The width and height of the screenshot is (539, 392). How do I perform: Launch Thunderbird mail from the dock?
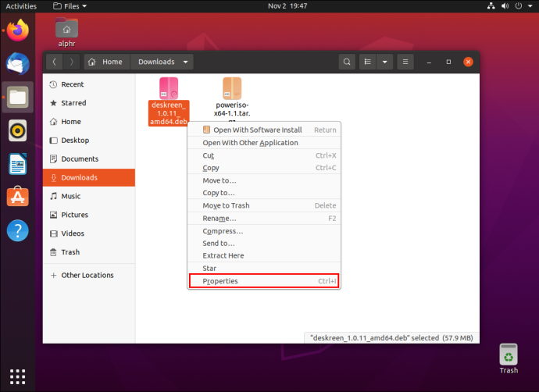point(17,63)
